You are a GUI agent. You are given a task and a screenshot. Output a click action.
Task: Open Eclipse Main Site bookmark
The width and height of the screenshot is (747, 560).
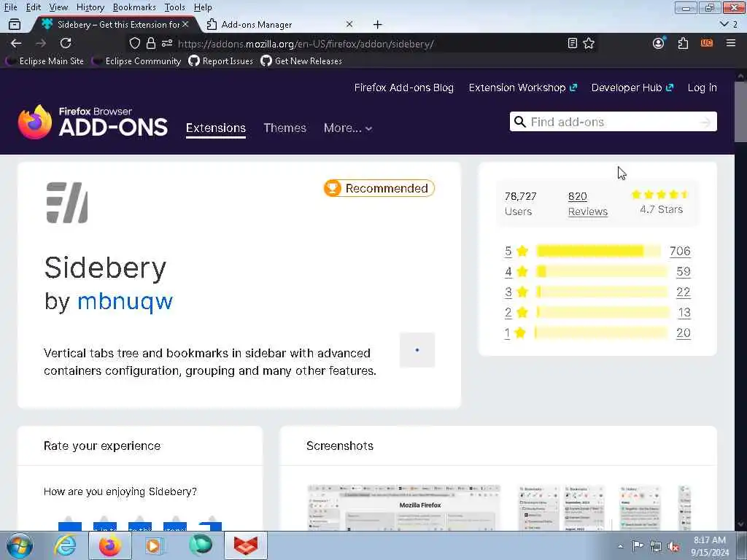pyautogui.click(x=44, y=61)
